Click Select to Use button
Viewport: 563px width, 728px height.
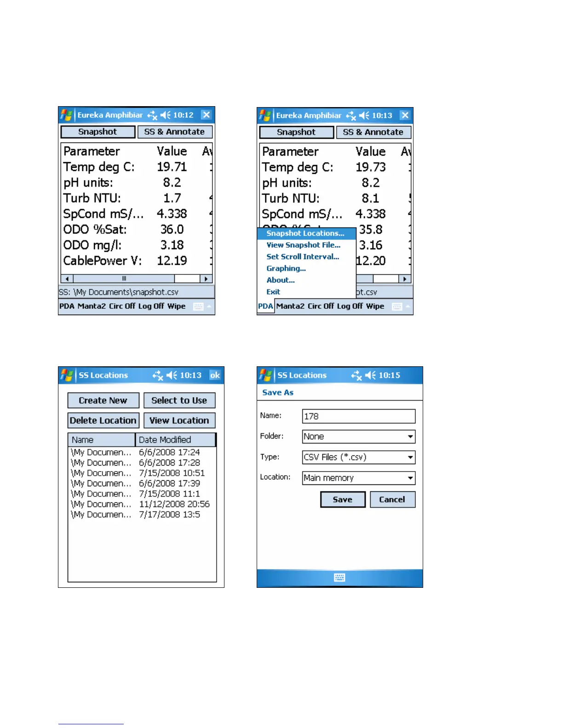[x=179, y=400]
